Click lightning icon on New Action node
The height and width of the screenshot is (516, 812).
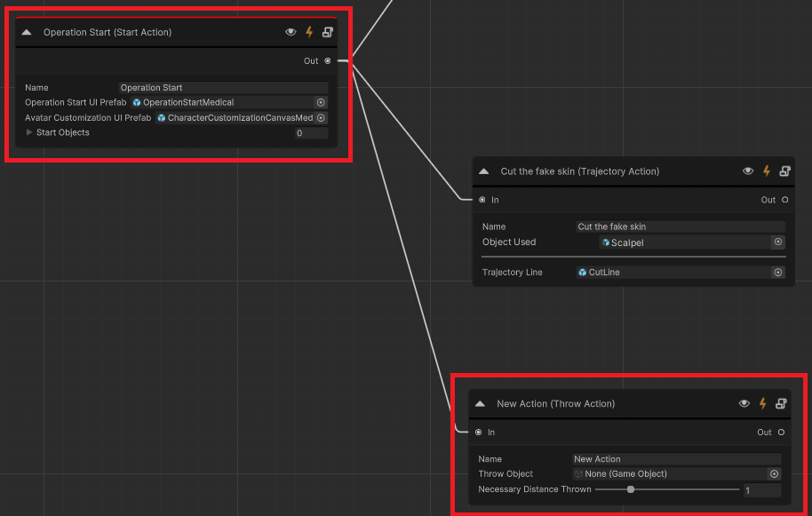point(763,404)
